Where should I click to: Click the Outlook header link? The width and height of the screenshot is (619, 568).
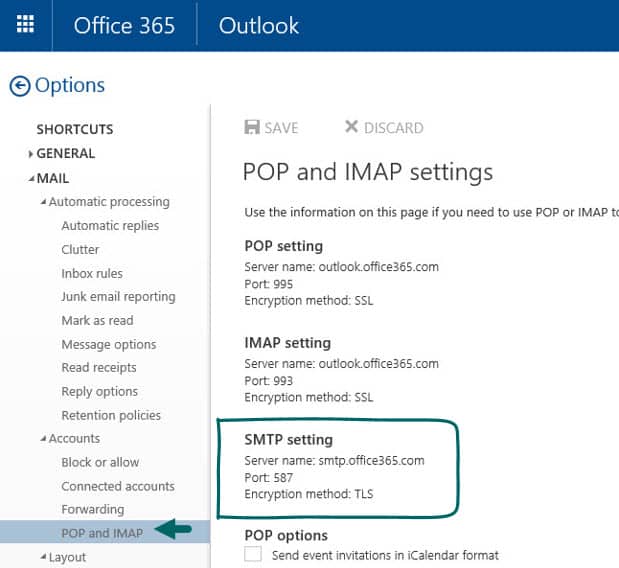coord(259,26)
